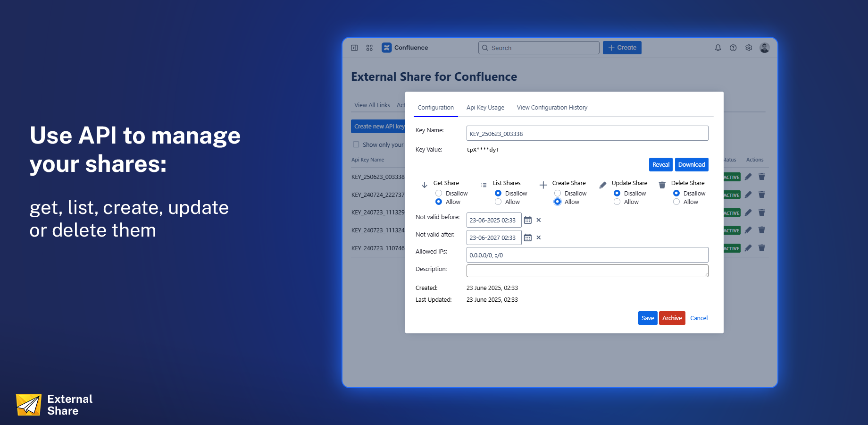Switch to the Configuration tab

point(436,108)
